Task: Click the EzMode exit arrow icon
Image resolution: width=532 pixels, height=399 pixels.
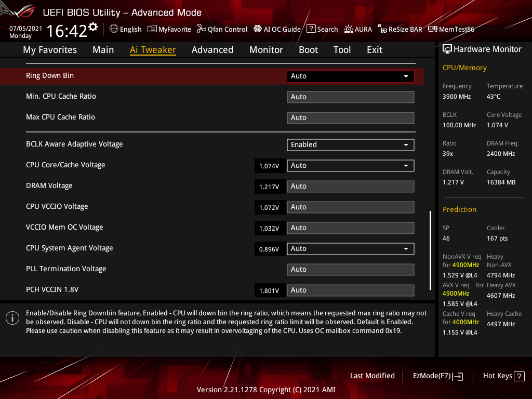Action: 458,376
